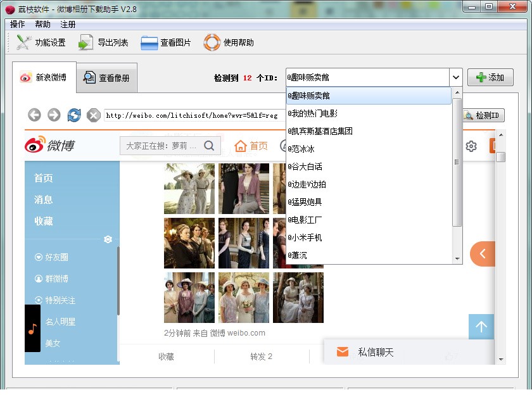Switch to the 新浪微博 tab
The image size is (532, 404).
point(44,77)
